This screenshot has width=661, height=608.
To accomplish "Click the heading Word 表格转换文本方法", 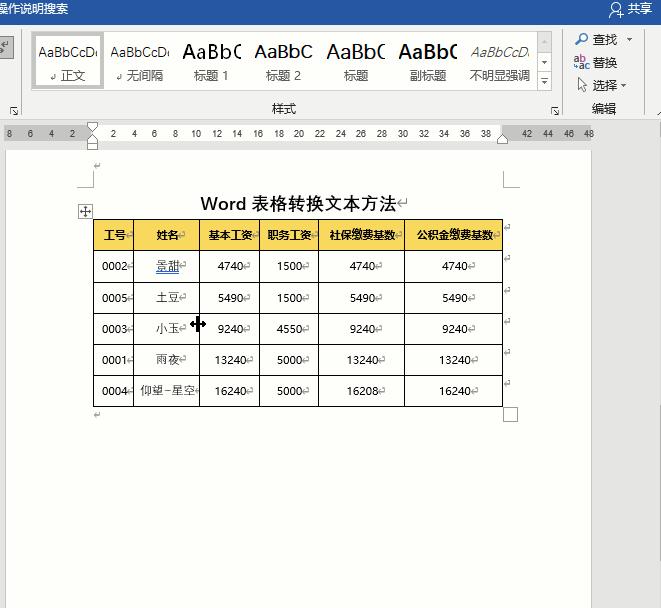I will click(x=298, y=204).
